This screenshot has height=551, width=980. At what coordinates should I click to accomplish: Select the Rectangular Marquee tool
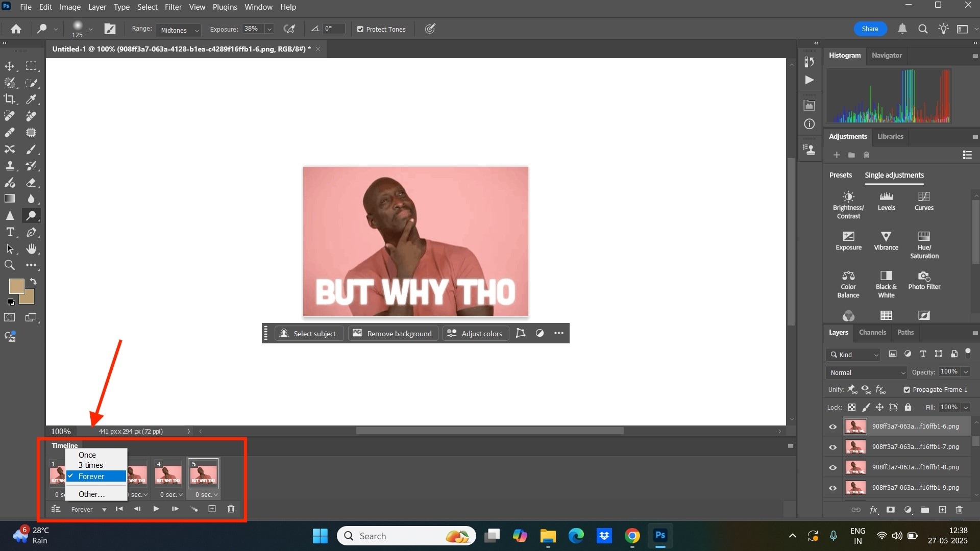(x=31, y=66)
